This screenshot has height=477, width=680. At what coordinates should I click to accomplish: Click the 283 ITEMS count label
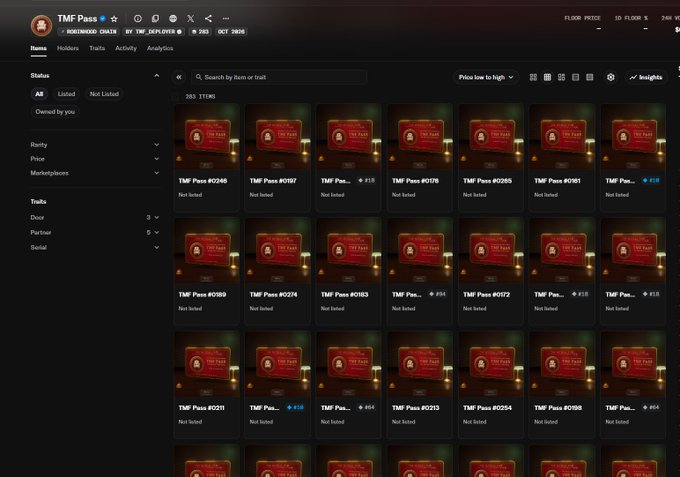click(200, 96)
